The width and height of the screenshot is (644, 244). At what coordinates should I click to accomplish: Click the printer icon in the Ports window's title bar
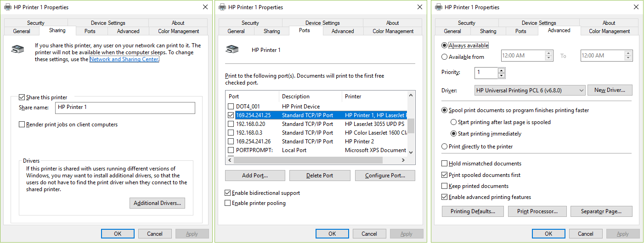(x=222, y=7)
